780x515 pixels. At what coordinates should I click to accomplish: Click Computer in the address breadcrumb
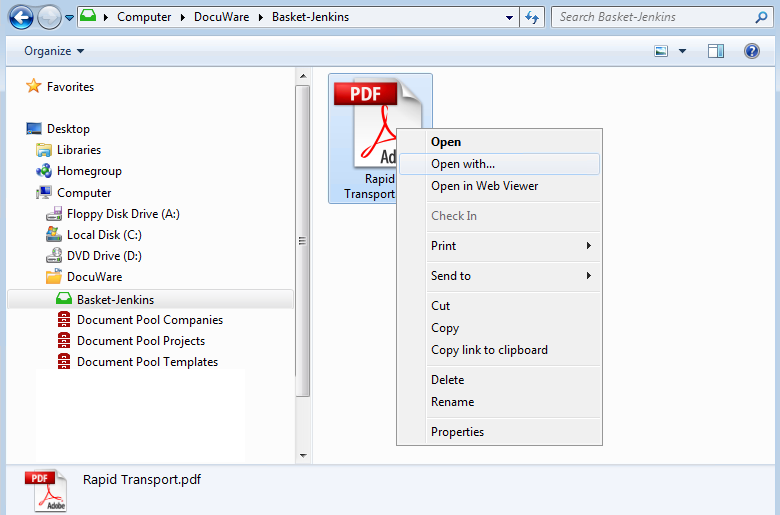[x=144, y=17]
